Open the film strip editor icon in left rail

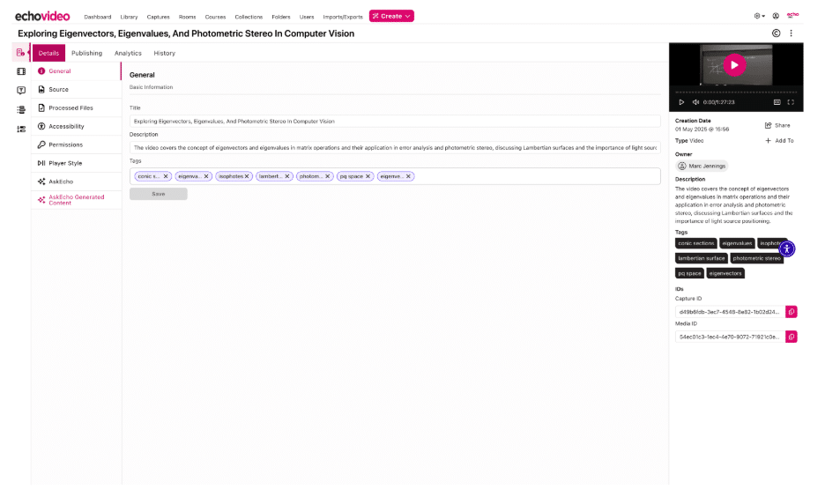point(21,71)
